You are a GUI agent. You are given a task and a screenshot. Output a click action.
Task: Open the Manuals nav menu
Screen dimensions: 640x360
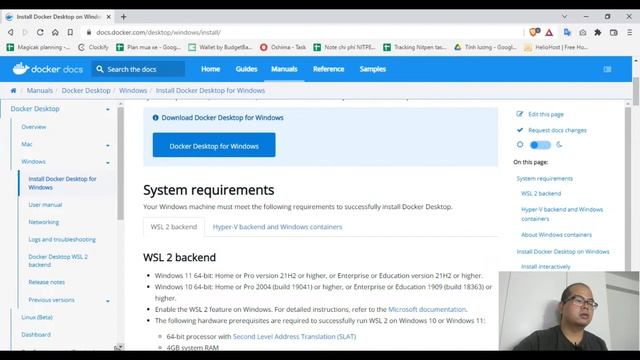point(284,69)
